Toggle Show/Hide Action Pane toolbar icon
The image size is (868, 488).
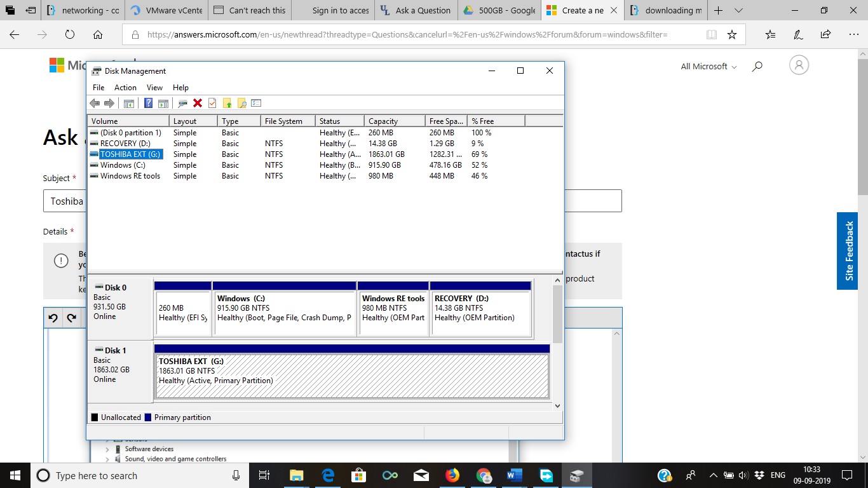(163, 103)
